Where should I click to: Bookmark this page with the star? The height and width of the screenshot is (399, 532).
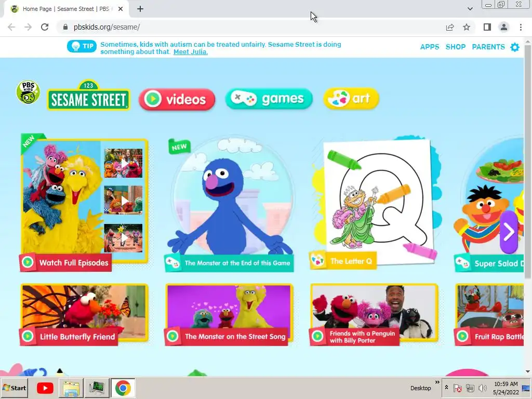pyautogui.click(x=467, y=27)
